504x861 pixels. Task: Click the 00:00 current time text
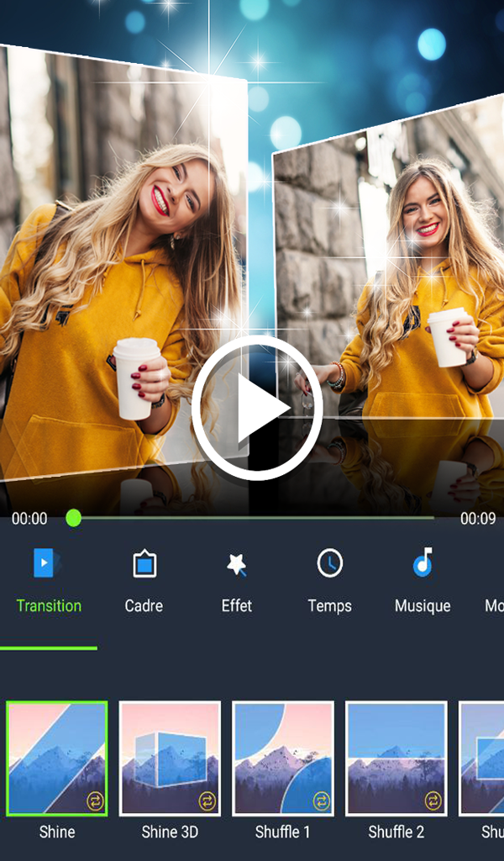[x=29, y=518]
